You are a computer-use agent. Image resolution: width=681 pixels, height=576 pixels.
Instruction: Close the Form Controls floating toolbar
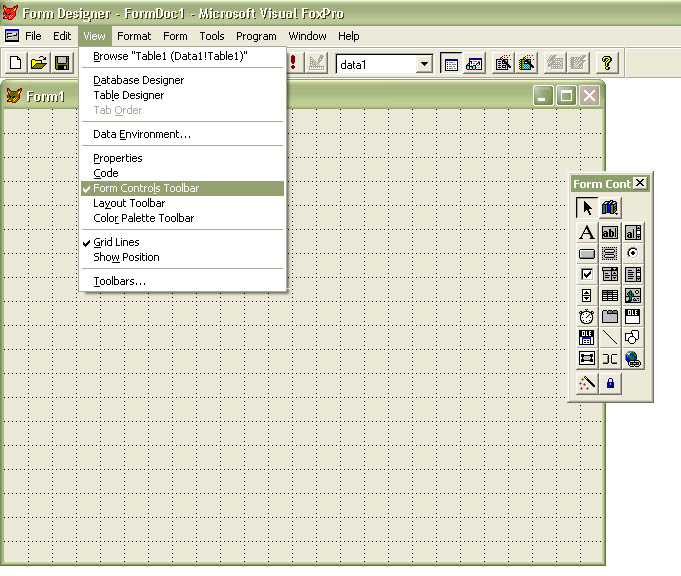click(x=640, y=183)
